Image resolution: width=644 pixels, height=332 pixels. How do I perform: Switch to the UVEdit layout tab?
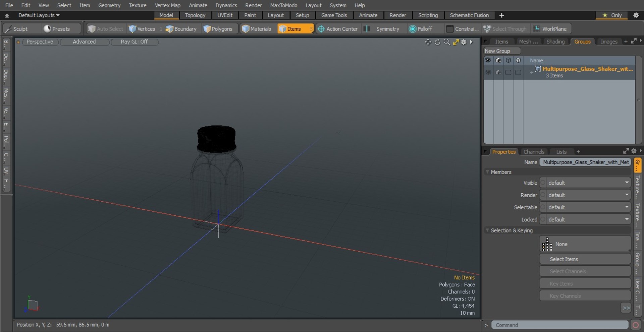click(x=225, y=15)
